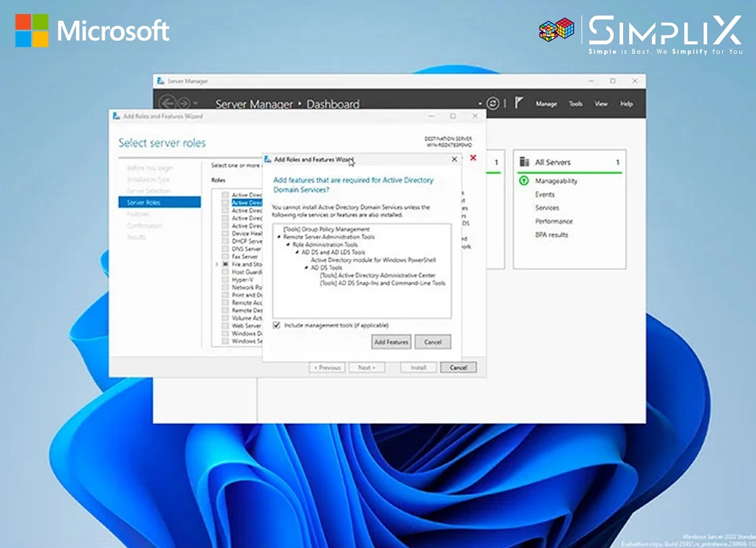Open the Manage menu
The width and height of the screenshot is (756, 548).
(546, 103)
